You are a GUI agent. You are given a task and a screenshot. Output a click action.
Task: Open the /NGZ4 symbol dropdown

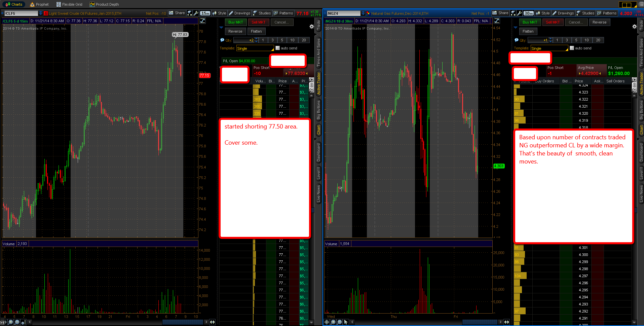click(363, 13)
